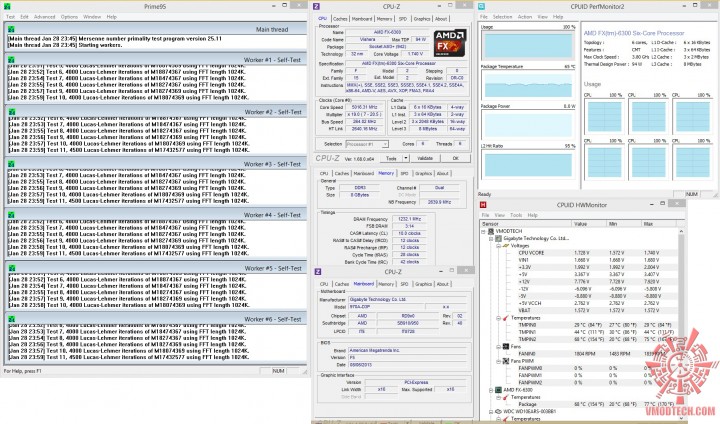This screenshot has height=424, width=720.
Task: Click the thermometer icon beside TMPIN Temperatures group
Action: point(506,318)
